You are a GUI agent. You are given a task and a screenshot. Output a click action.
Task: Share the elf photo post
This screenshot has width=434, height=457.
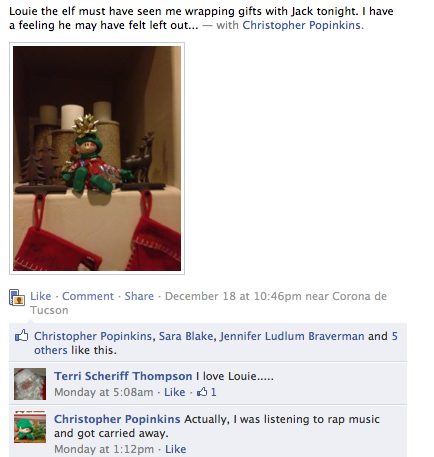click(139, 296)
